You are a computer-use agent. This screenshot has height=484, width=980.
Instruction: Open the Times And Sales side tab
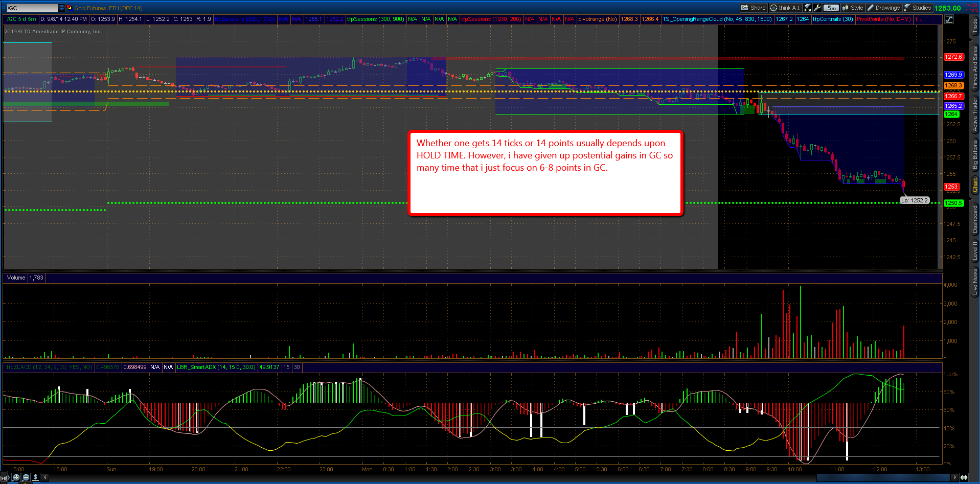[975, 67]
